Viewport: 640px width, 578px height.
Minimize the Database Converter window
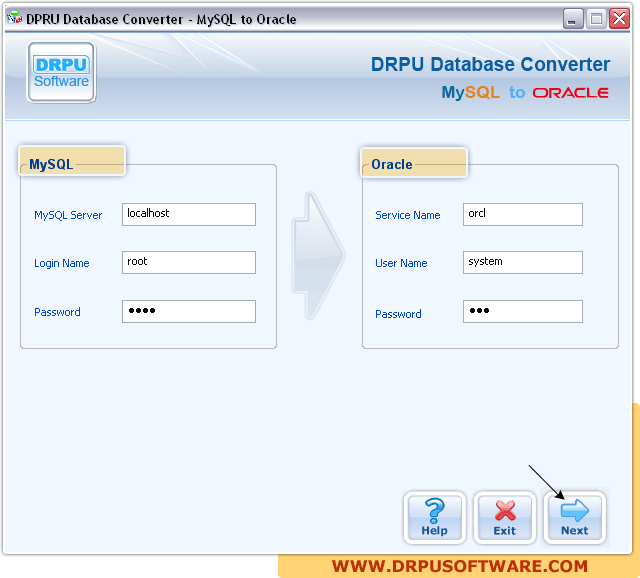573,18
